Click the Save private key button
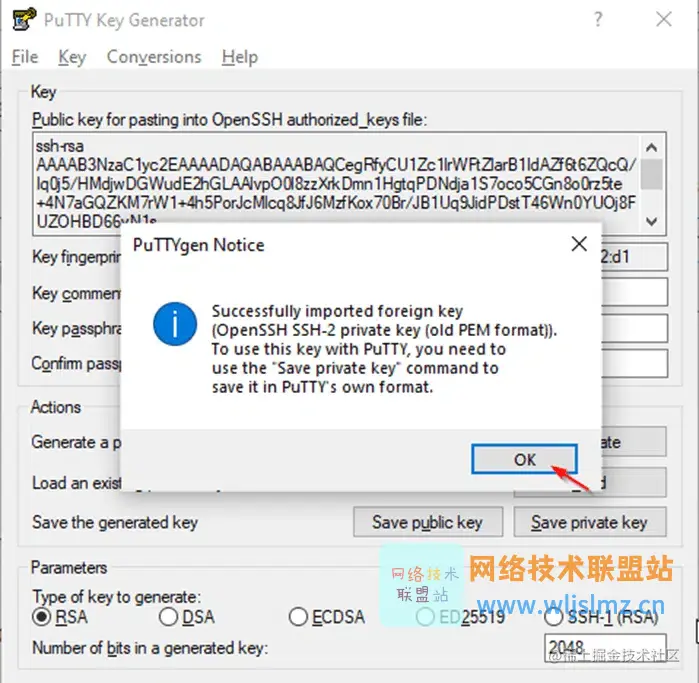 click(590, 522)
